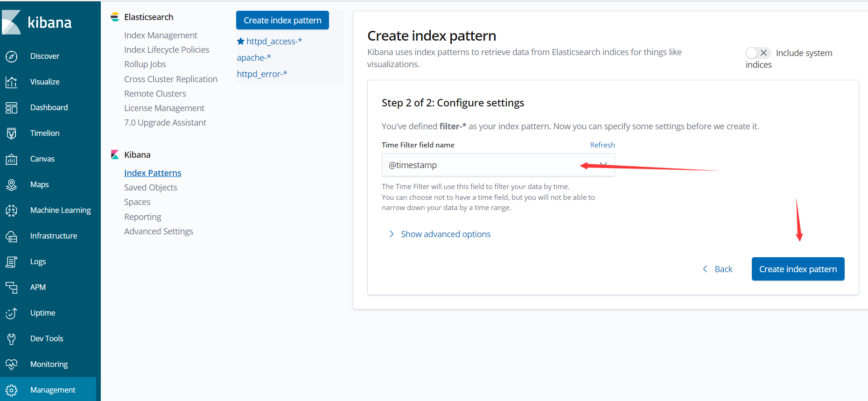Click the Maps icon
This screenshot has width=868, height=401.
[12, 185]
